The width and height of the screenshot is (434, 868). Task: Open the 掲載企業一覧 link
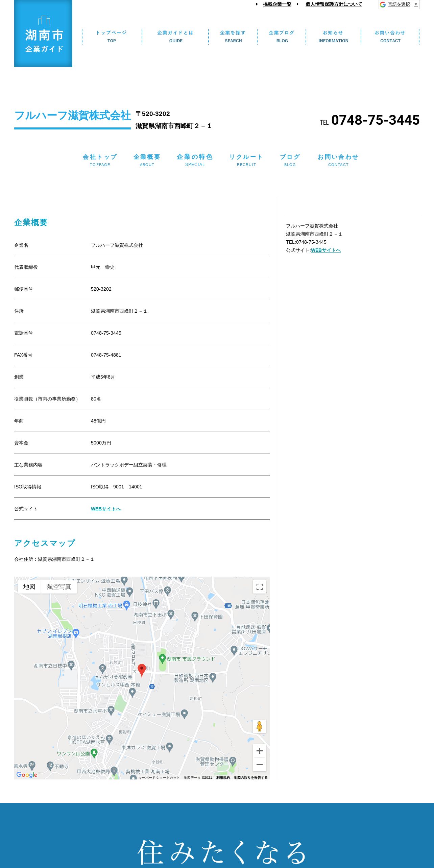pyautogui.click(x=277, y=4)
